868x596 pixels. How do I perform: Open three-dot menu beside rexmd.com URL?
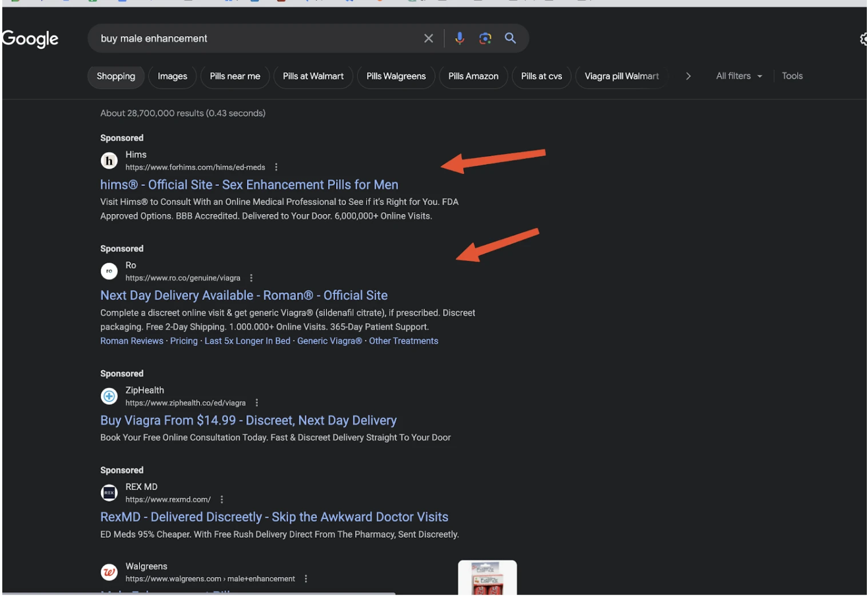(x=221, y=499)
